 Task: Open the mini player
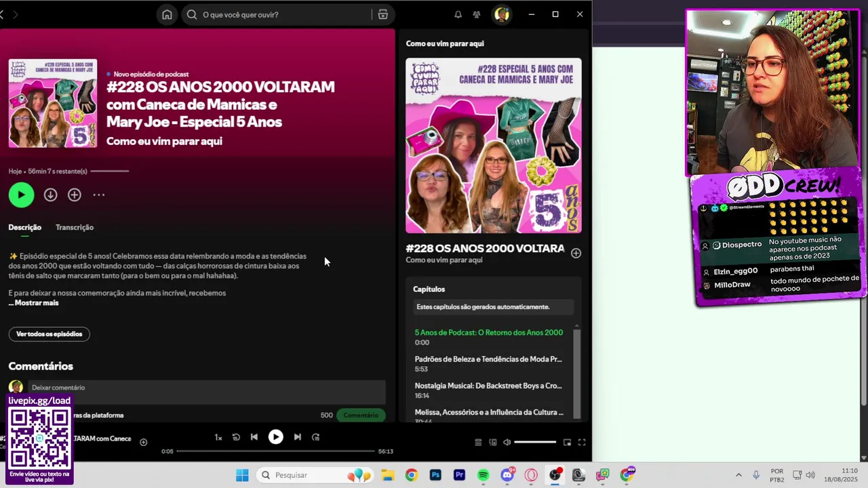pos(567,443)
